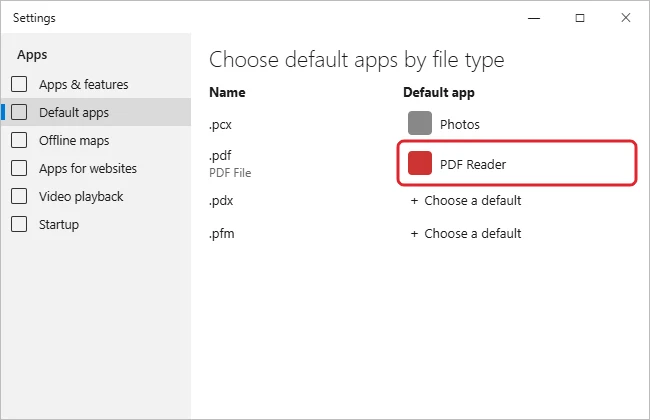Image resolution: width=650 pixels, height=420 pixels.
Task: Click PDF Reader default app for .pdf
Action: click(517, 163)
